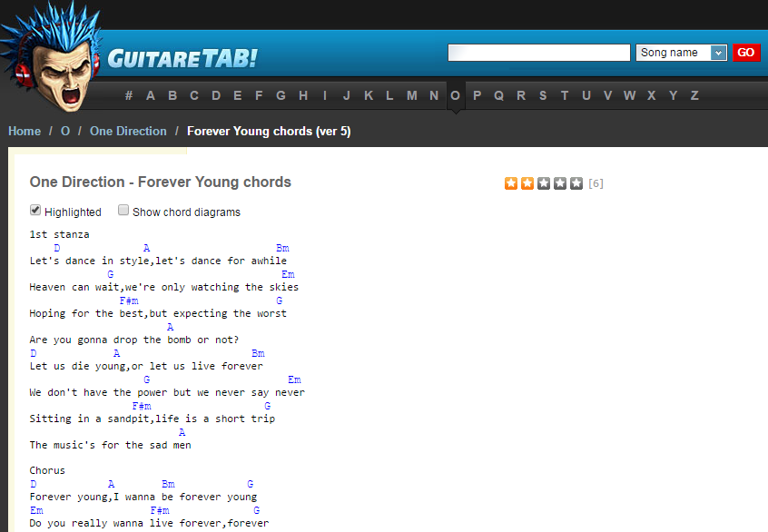Browse artists starting with F
The image size is (768, 532).
click(x=259, y=95)
